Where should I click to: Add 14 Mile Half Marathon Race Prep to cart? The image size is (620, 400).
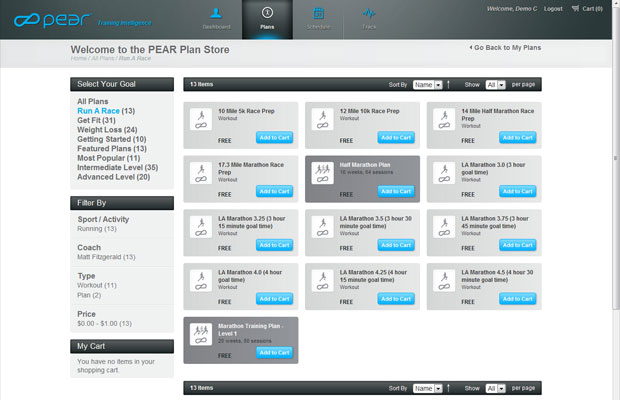[518, 138]
